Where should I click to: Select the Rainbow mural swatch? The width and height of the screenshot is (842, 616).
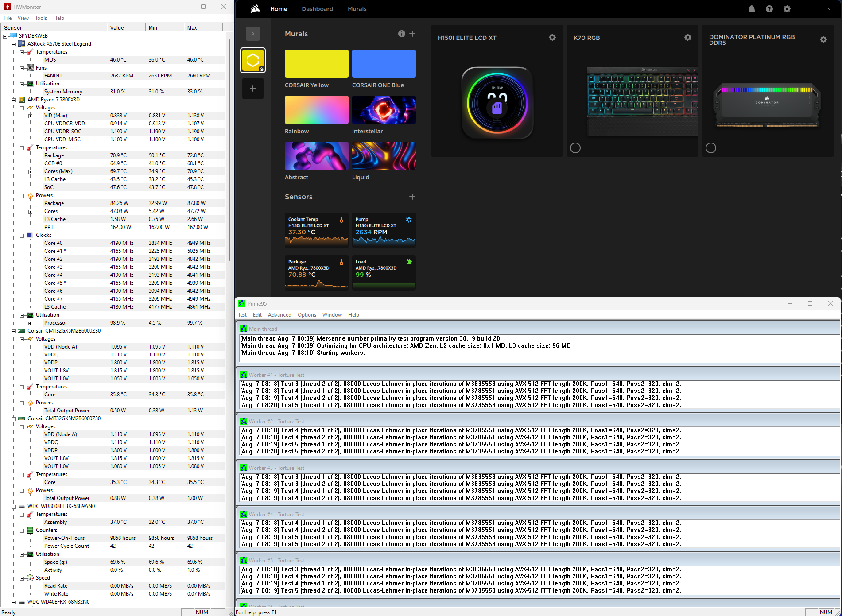tap(317, 110)
